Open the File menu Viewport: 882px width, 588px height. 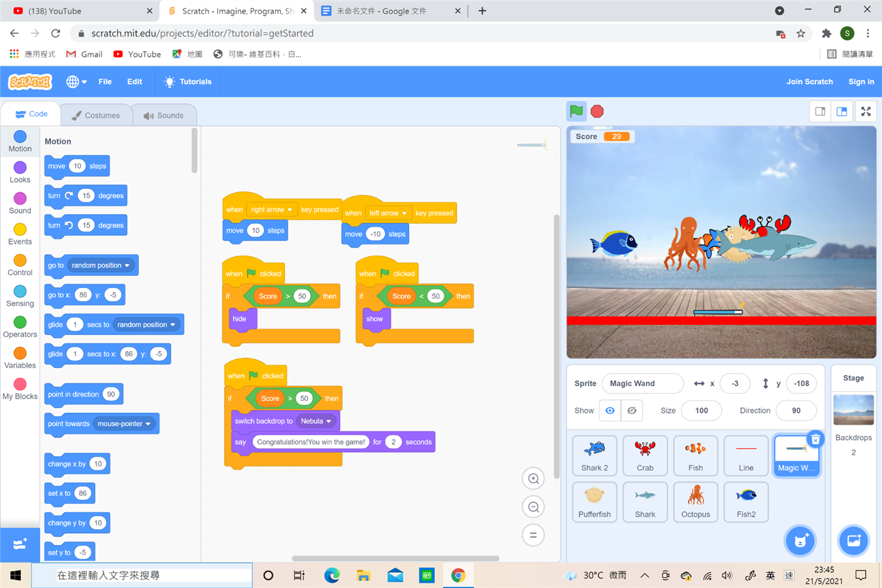point(105,82)
